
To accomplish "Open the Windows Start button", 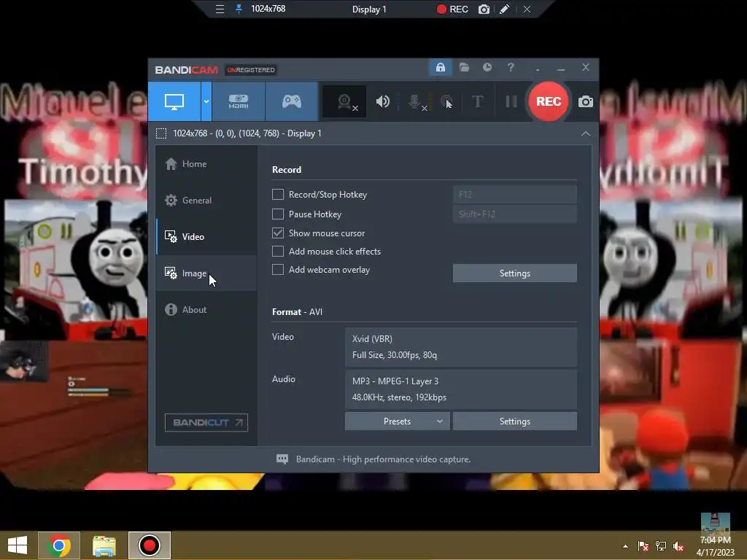I will click(18, 545).
